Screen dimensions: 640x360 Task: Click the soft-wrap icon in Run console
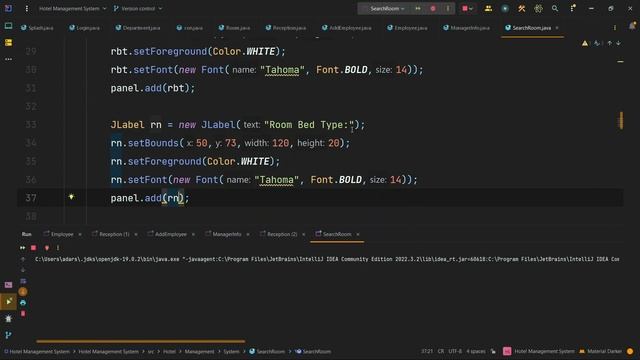23,281
